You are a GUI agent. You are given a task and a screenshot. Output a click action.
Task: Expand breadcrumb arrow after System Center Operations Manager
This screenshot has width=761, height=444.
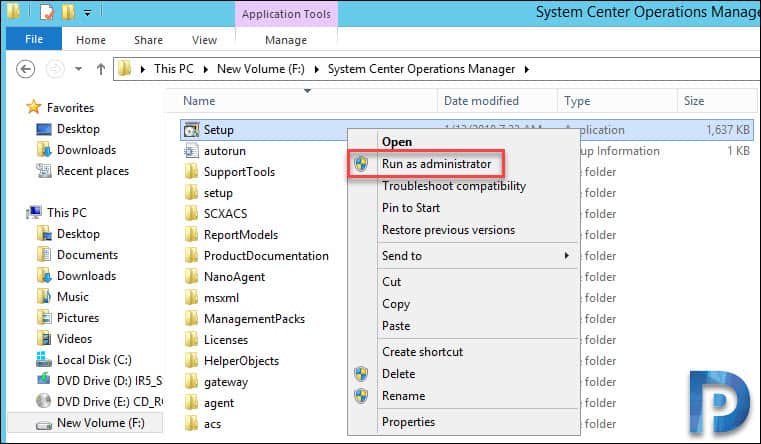[x=527, y=69]
